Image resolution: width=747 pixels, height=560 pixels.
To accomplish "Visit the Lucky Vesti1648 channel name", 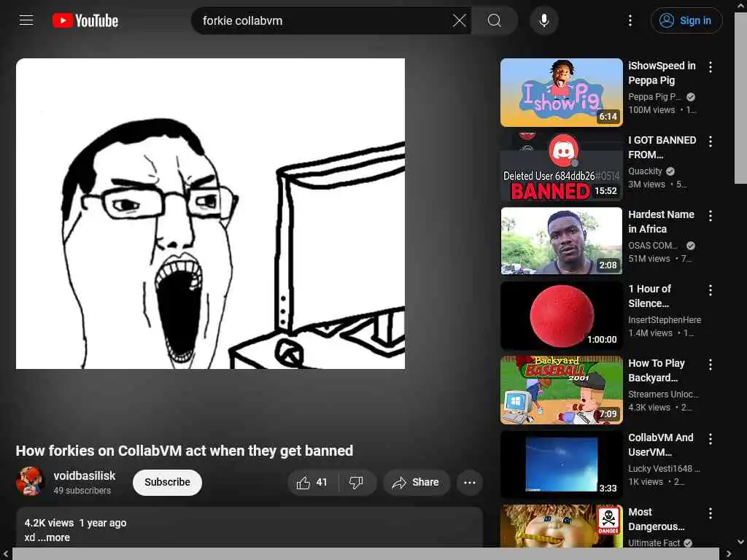I will (664, 469).
